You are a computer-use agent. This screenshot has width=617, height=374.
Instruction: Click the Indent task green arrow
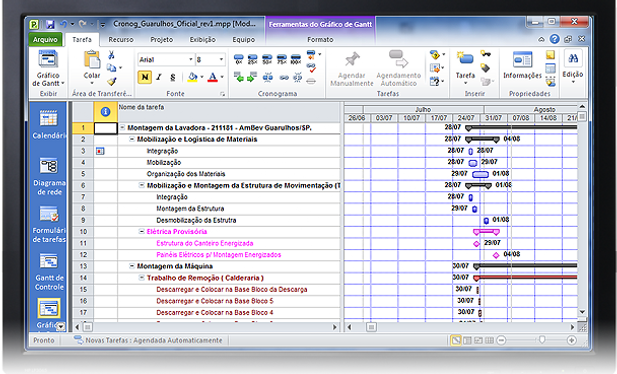tap(252, 77)
